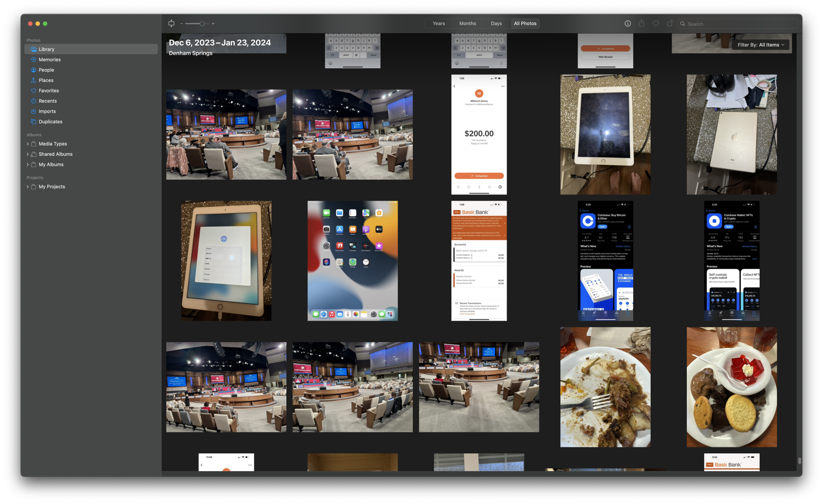Expand the Media Types album group
Image resolution: width=823 pixels, height=504 pixels.
point(28,144)
